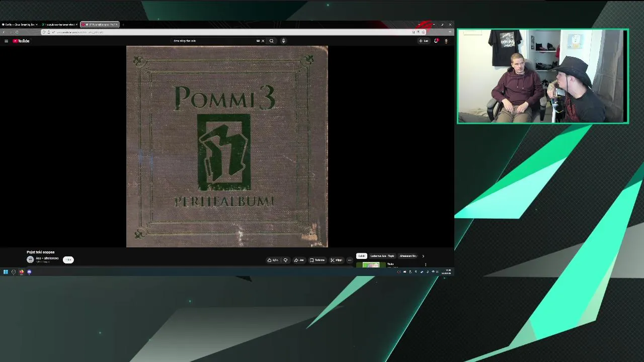Click the Pommi 3 album cover video
This screenshot has width=644, height=362.
coord(227,146)
